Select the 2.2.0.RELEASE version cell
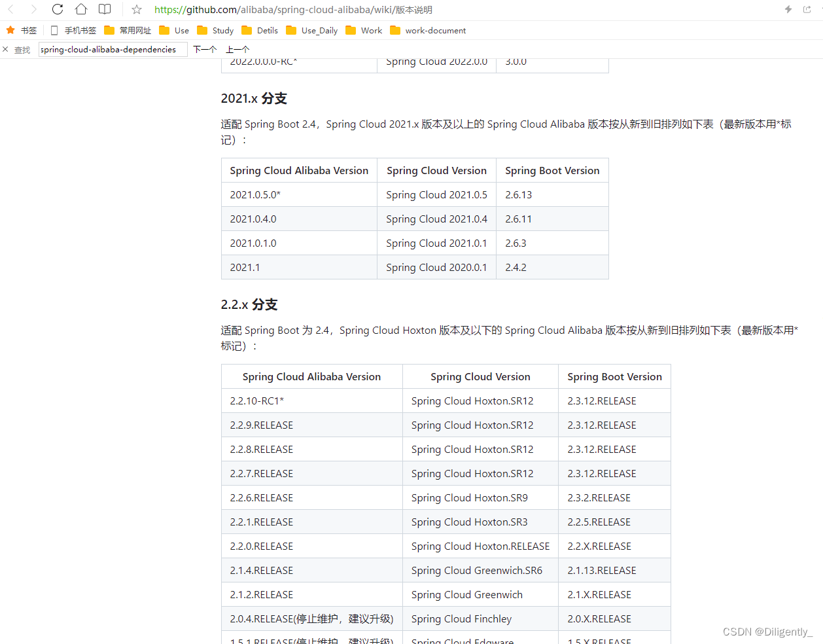Screen dimensions: 823x644 (312, 546)
